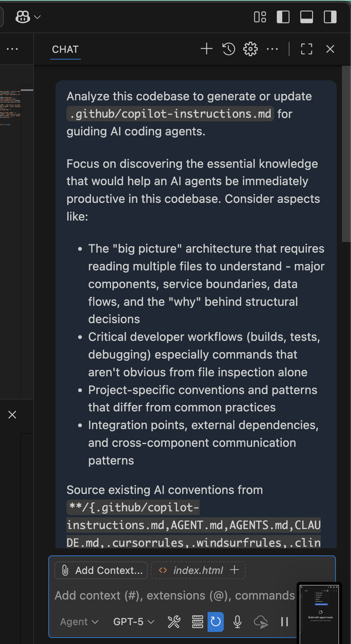Maximize the chat panel
The image size is (351, 644).
pyautogui.click(x=306, y=49)
